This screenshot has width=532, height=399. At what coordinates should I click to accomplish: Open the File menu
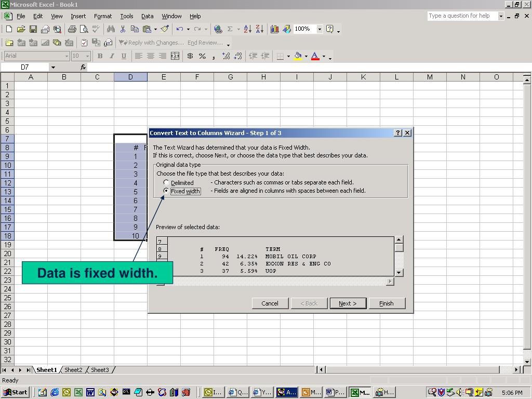(21, 16)
